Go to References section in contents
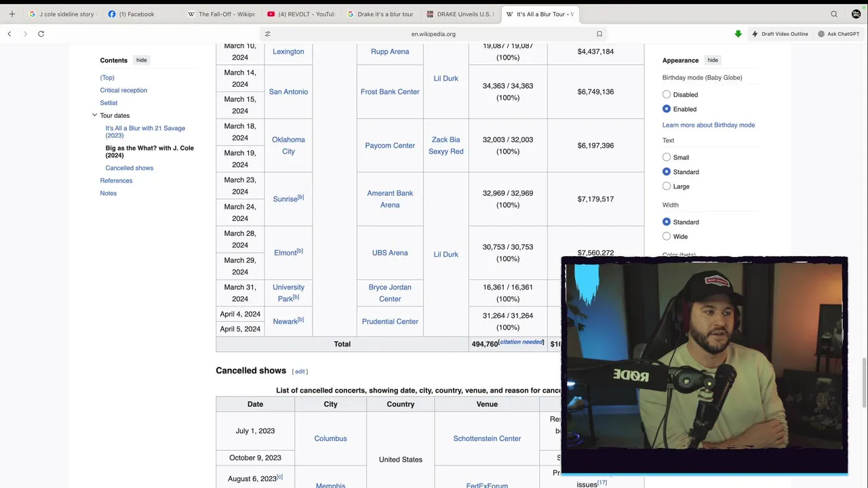868x488 pixels. click(x=116, y=181)
